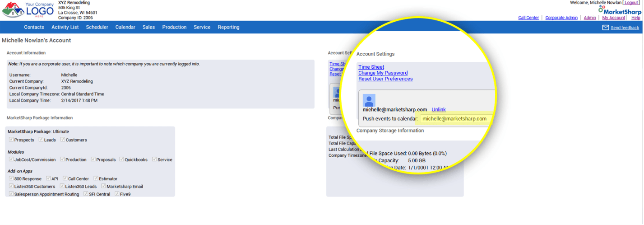Click the Unlink link next to the email
The height and width of the screenshot is (225, 644).
tap(439, 109)
